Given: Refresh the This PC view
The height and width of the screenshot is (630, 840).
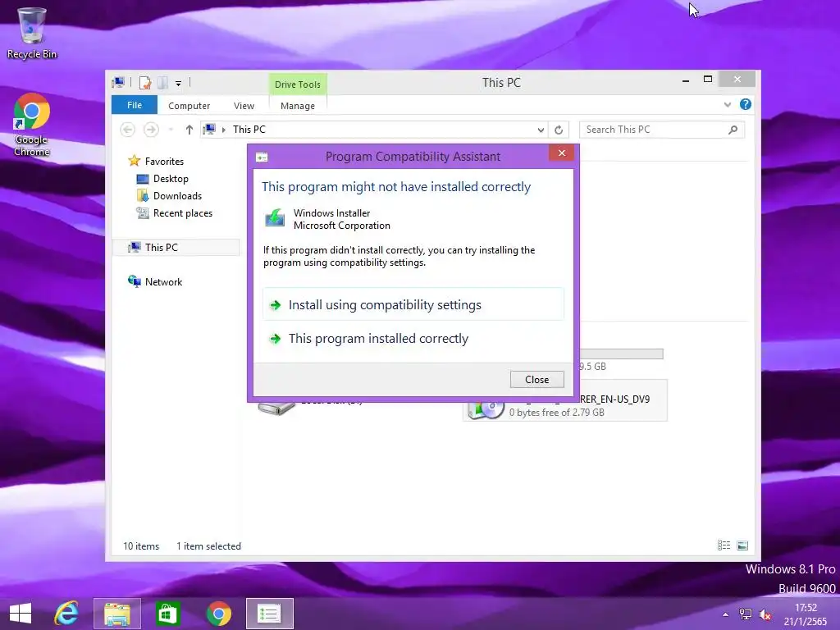Looking at the screenshot, I should click(559, 130).
